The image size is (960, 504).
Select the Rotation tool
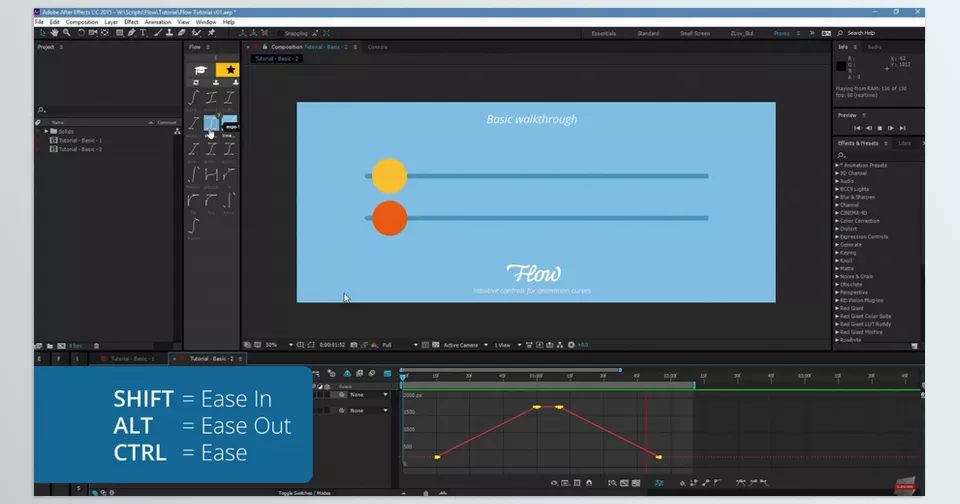pos(81,33)
